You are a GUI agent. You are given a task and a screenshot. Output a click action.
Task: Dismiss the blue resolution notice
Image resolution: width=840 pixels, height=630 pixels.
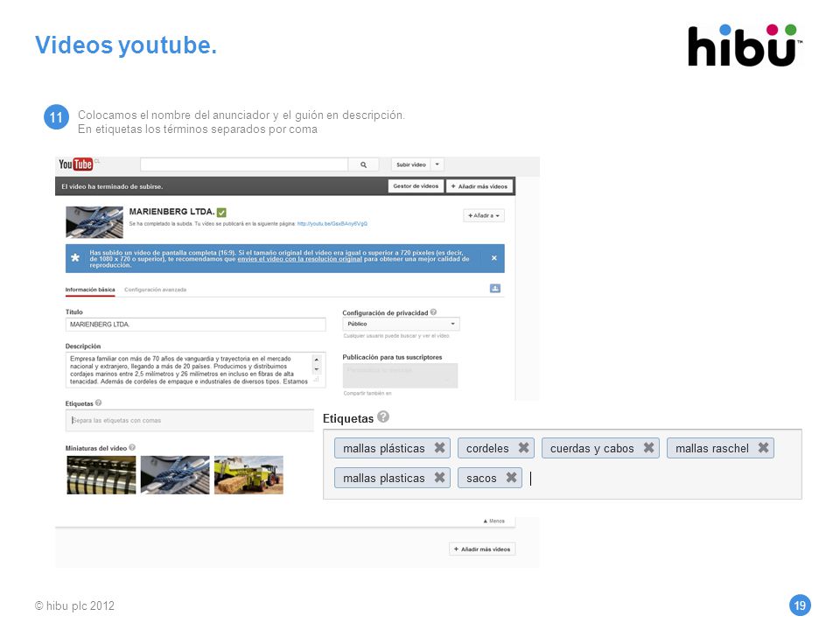(x=493, y=258)
